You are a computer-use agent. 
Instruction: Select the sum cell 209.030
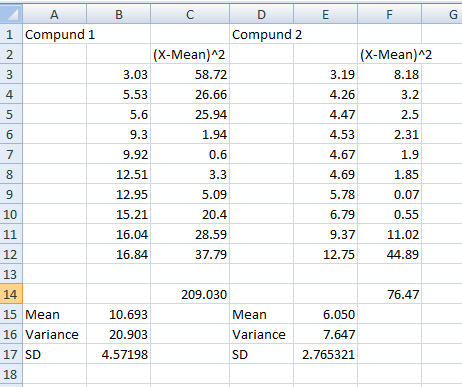190,294
